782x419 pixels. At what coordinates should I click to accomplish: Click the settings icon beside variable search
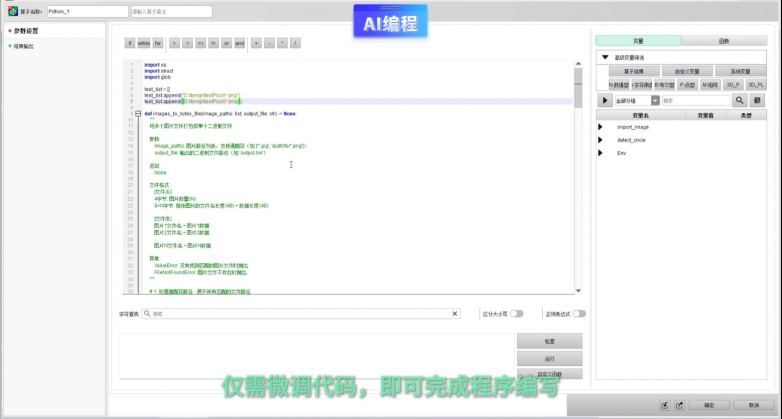(x=757, y=100)
